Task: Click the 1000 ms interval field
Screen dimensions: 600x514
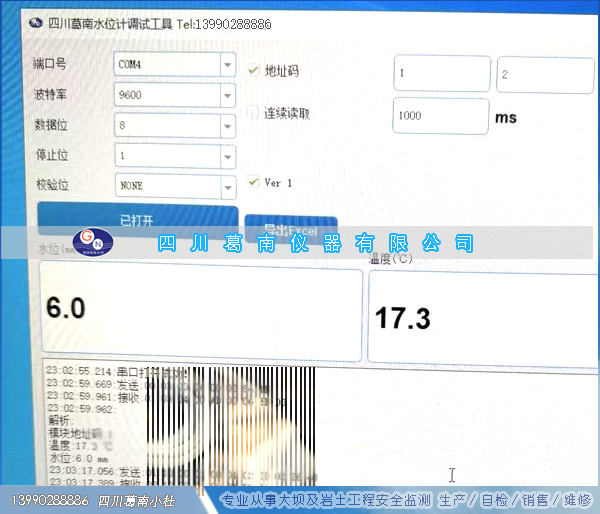Action: 440,116
